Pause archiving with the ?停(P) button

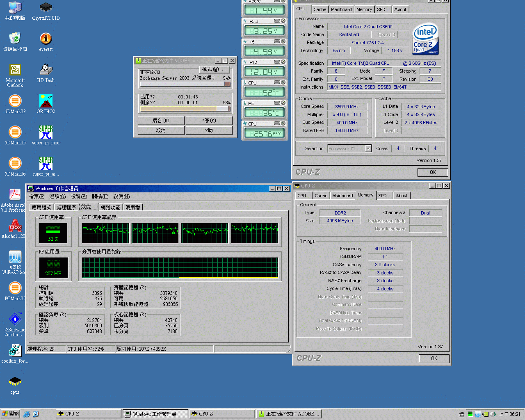(x=209, y=121)
